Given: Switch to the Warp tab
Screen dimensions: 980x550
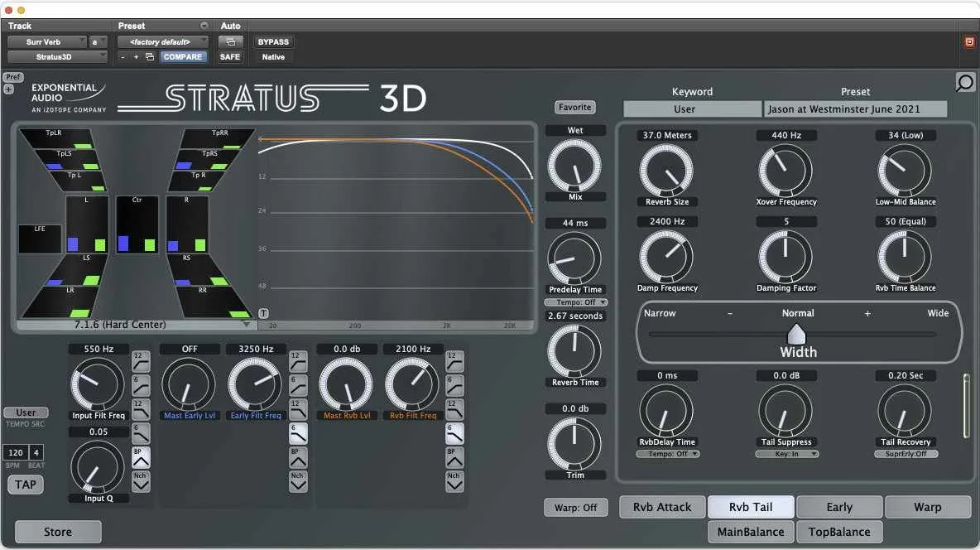Looking at the screenshot, I should [x=928, y=507].
